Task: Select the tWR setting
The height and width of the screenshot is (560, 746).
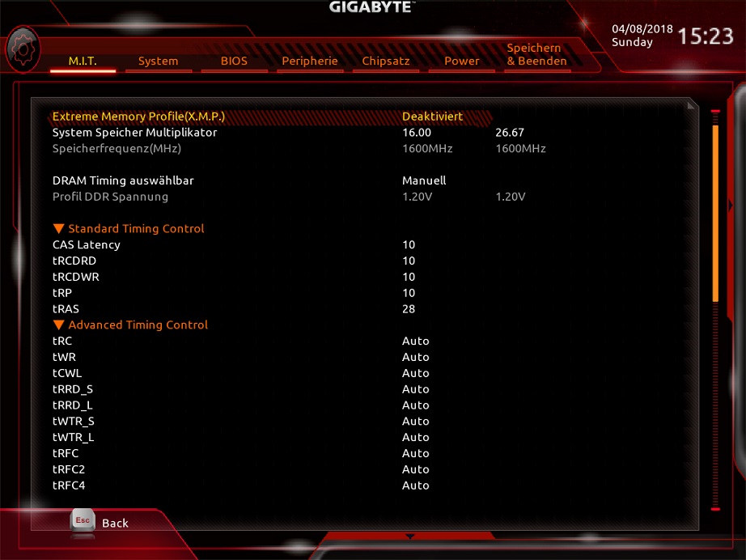Action: (64, 358)
